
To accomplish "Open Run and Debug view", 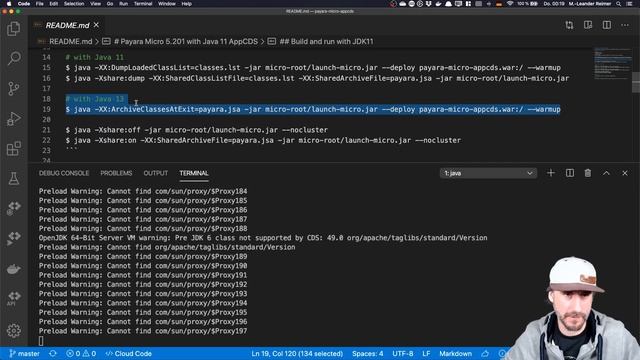I will pos(14,118).
